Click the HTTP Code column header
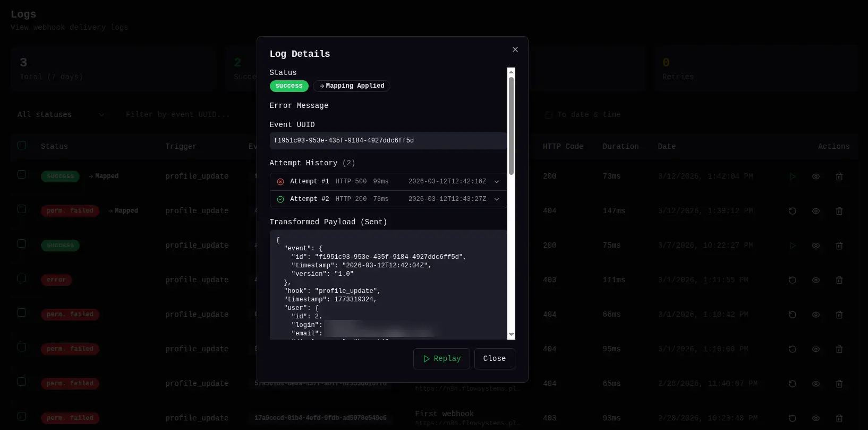 [x=563, y=147]
